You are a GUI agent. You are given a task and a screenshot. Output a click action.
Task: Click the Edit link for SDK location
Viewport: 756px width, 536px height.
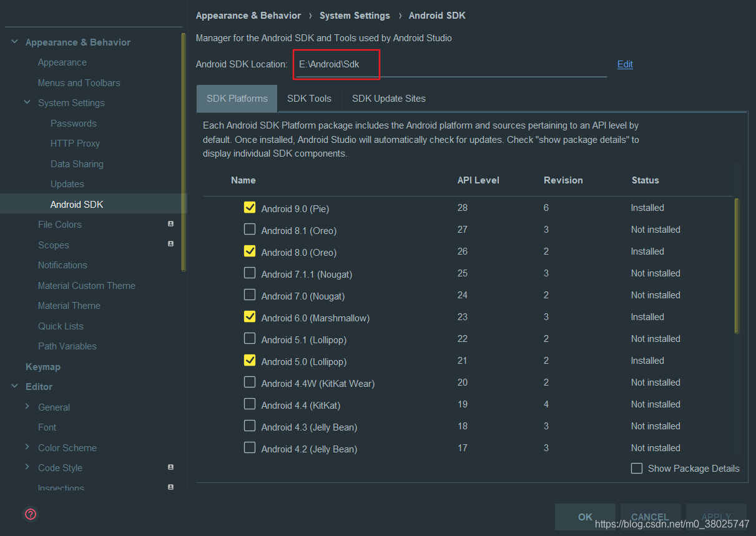(625, 64)
